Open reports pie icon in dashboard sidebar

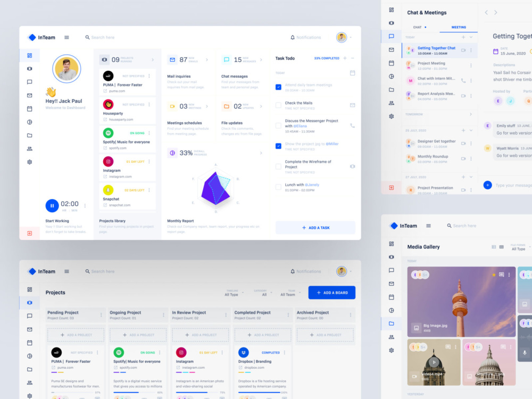click(x=29, y=122)
